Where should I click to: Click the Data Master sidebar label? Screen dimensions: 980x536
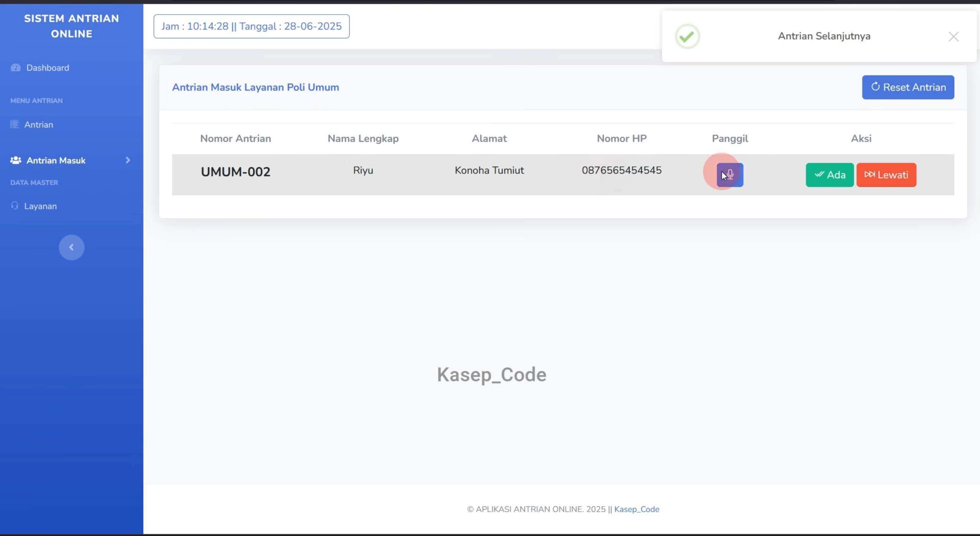34,183
